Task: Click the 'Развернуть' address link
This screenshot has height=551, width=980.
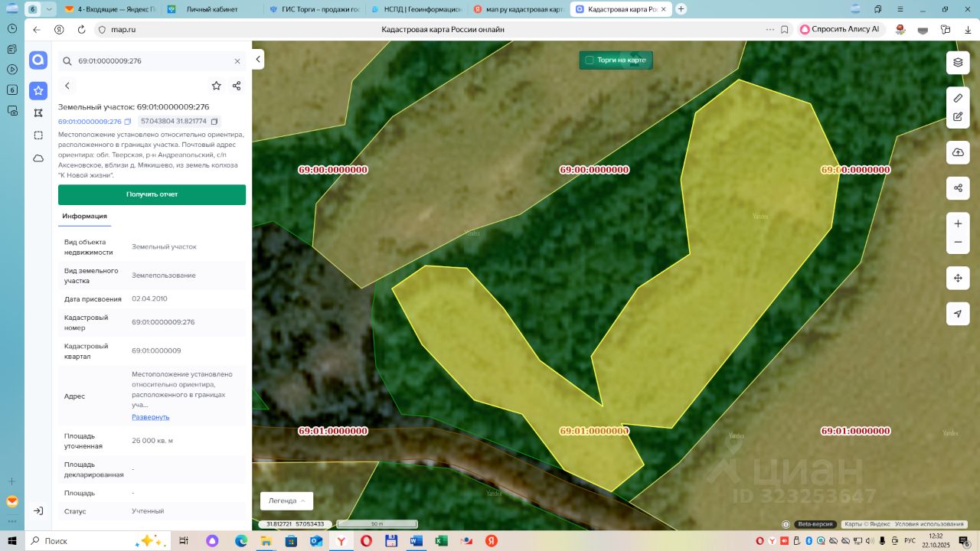Action: [150, 417]
